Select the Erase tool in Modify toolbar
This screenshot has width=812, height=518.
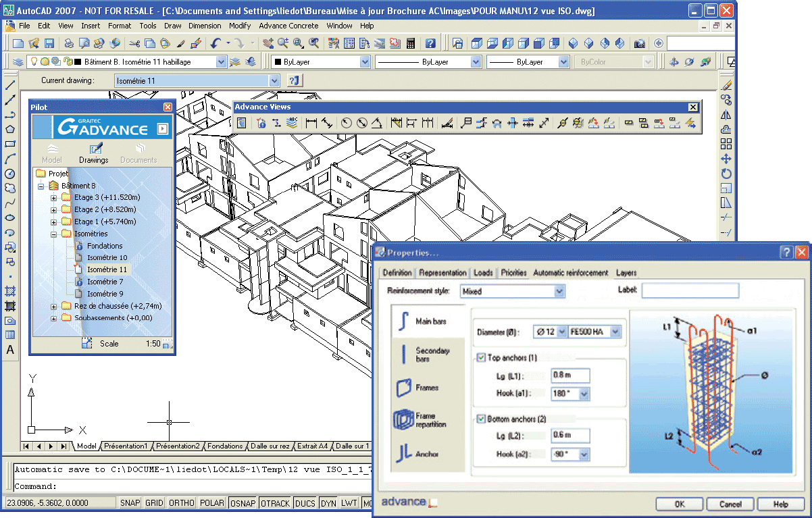pos(726,86)
